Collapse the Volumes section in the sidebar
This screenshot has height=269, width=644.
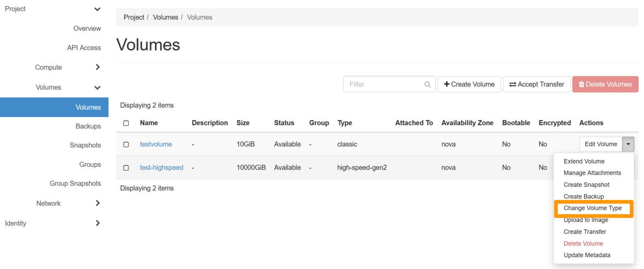(x=97, y=87)
